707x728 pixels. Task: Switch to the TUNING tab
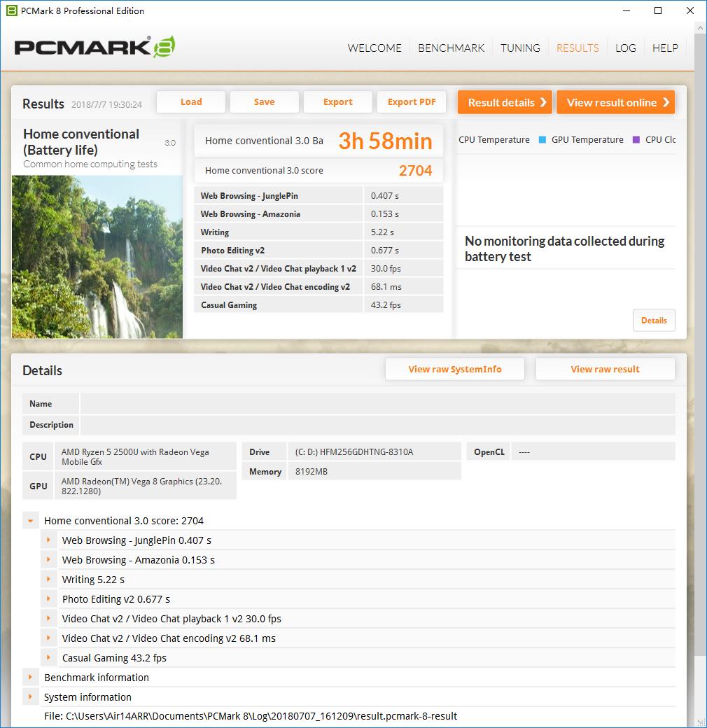coord(520,48)
